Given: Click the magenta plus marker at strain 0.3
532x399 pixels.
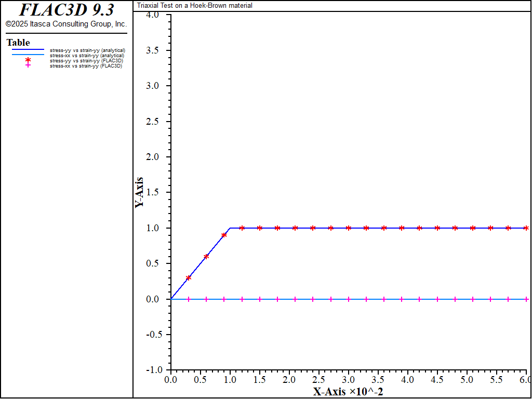Looking at the screenshot, I should (189, 299).
